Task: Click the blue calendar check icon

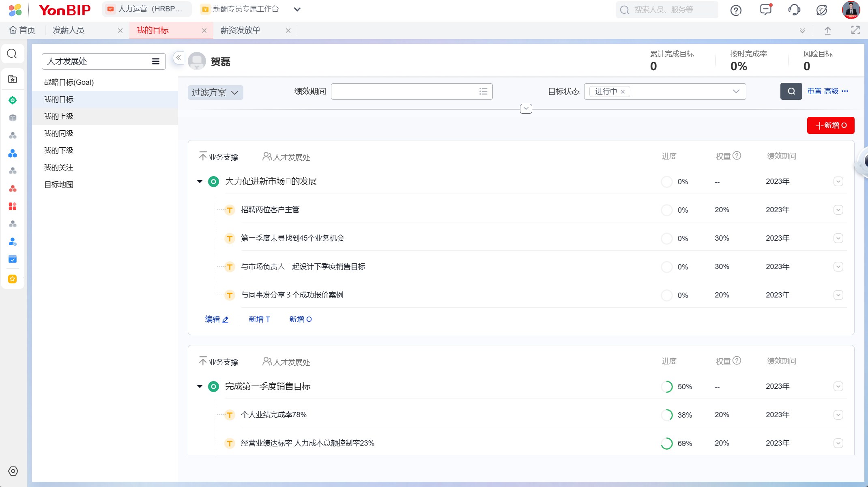Action: coord(13,259)
